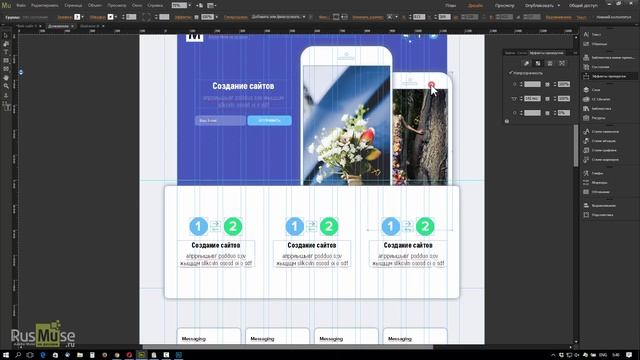Toggle rounded corner selector in control bar

[x=147, y=17]
